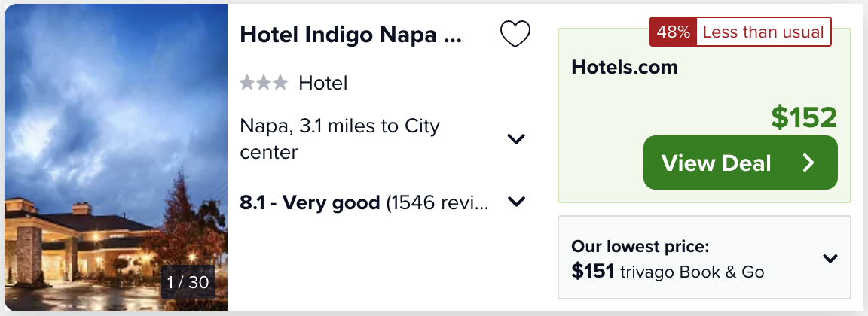Open the '8.1 - Very good' reviews text
The height and width of the screenshot is (316, 868).
[x=310, y=202]
